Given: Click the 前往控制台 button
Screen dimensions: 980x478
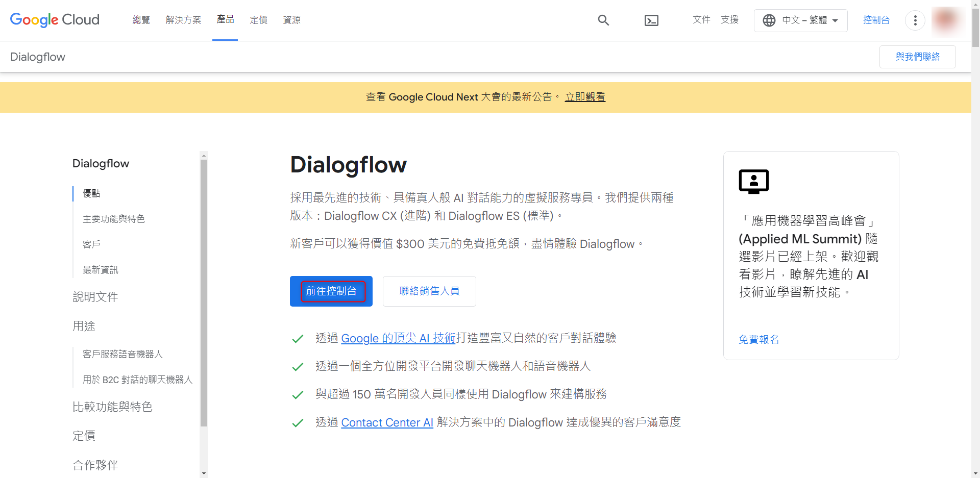Looking at the screenshot, I should [331, 291].
